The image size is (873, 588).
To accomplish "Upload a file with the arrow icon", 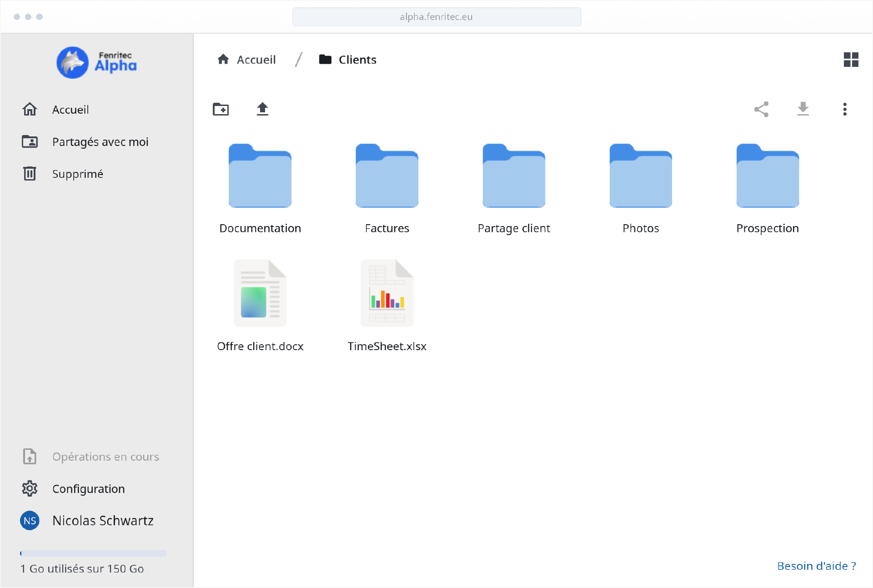I will (x=262, y=109).
